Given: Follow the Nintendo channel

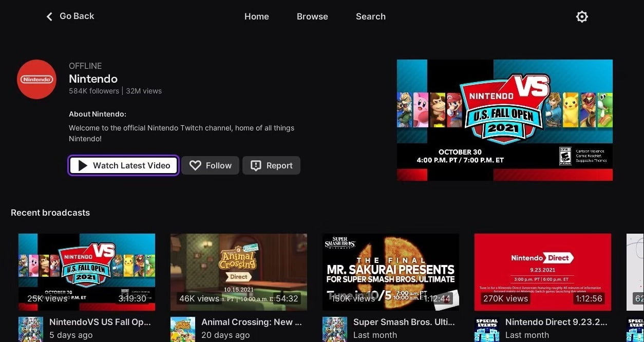Looking at the screenshot, I should [210, 165].
